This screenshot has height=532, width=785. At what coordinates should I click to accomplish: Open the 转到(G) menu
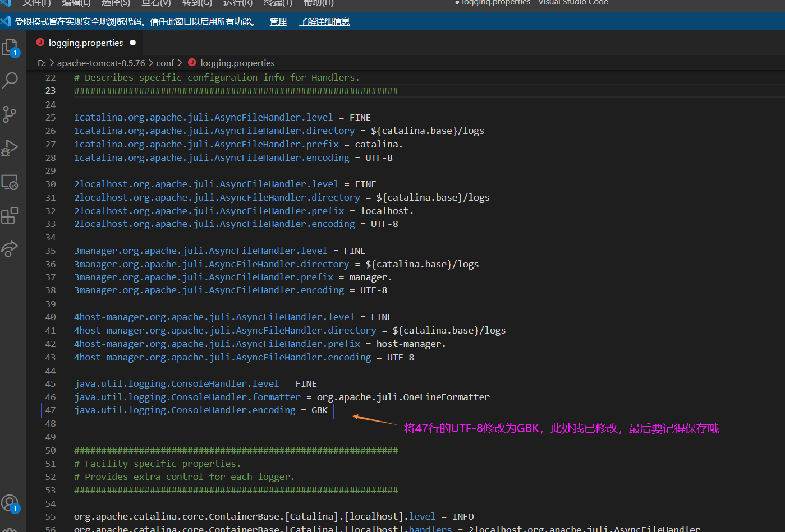pos(197,3)
